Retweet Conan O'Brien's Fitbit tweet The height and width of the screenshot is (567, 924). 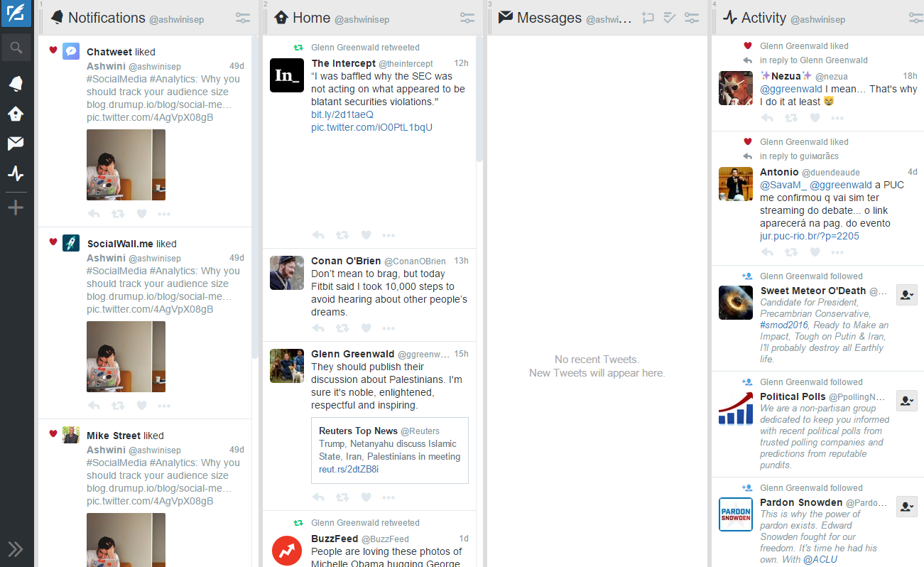pos(342,328)
